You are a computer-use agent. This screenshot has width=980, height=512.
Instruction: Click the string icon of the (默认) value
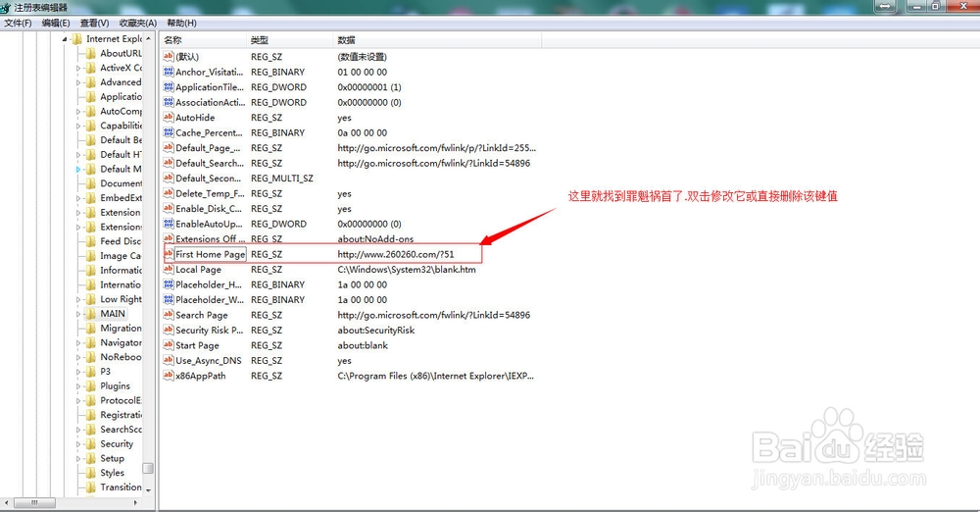coord(169,56)
